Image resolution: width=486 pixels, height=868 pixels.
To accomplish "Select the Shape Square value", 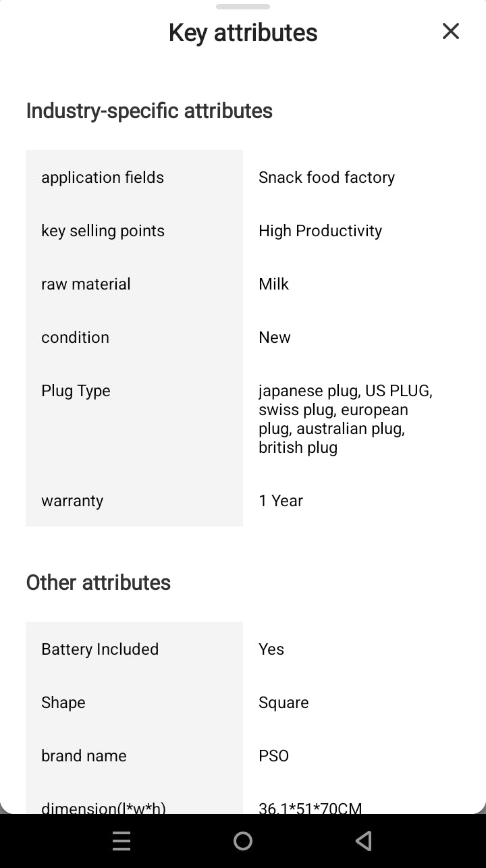I will 283,703.
